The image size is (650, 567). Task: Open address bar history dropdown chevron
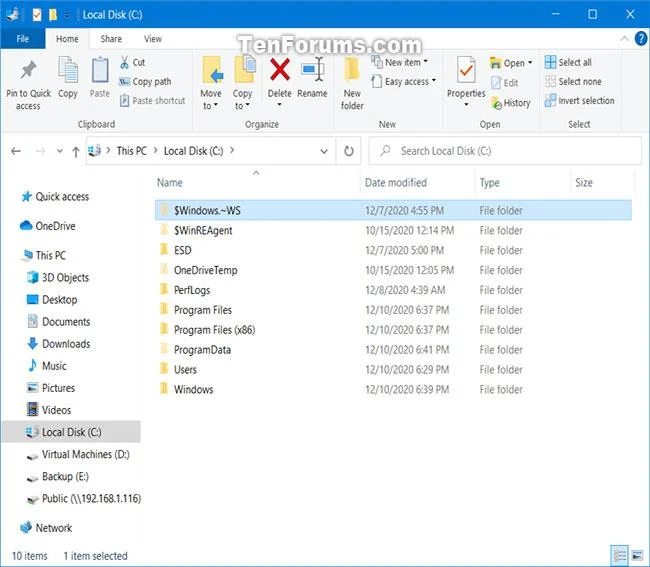[324, 151]
